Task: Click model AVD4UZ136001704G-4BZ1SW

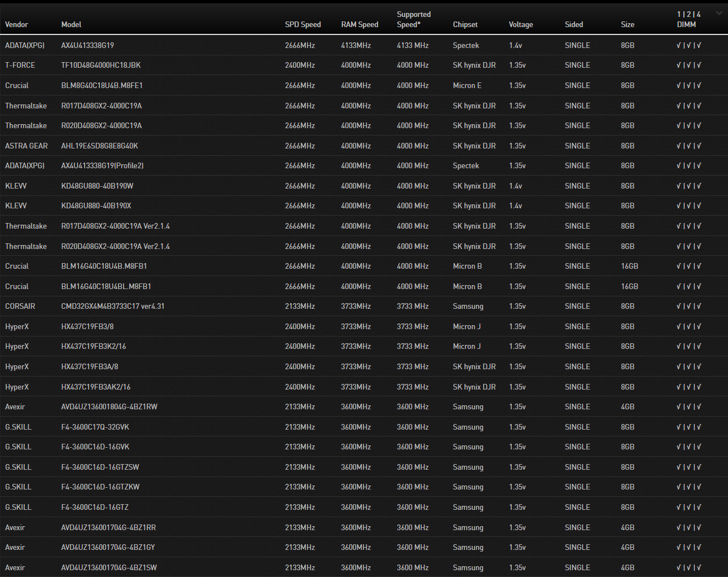Action: (109, 567)
